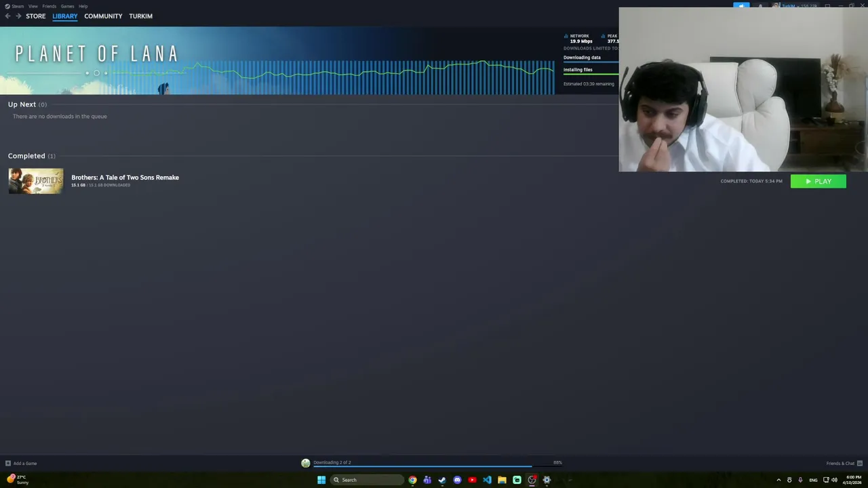Open YouTube app from taskbar
The image size is (868, 488).
pyautogui.click(x=472, y=480)
